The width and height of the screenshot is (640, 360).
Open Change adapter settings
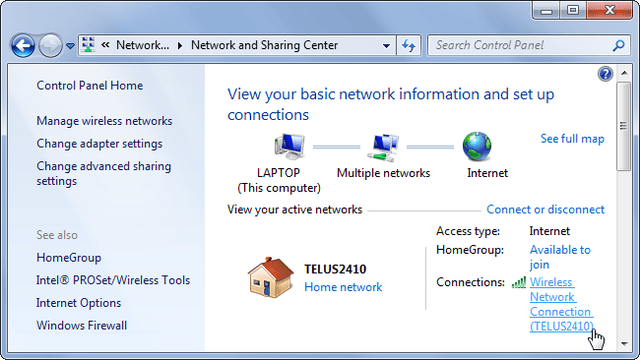click(99, 144)
